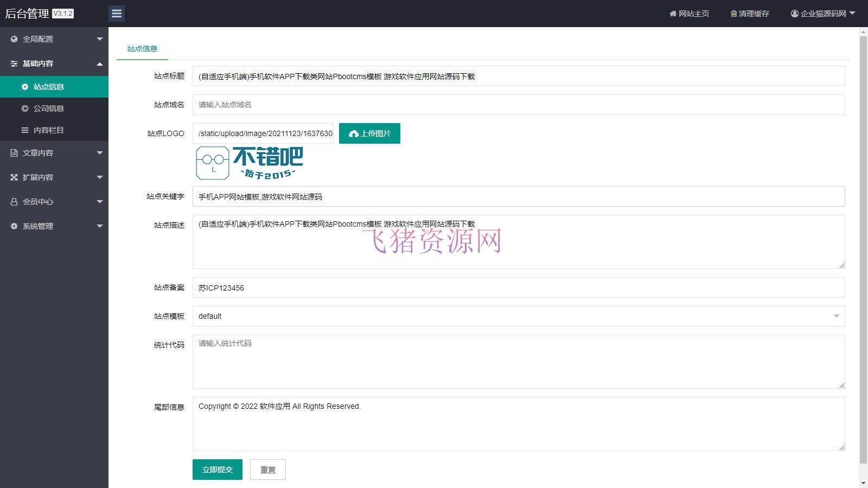Click the 上传图片 upload button

coord(369,133)
